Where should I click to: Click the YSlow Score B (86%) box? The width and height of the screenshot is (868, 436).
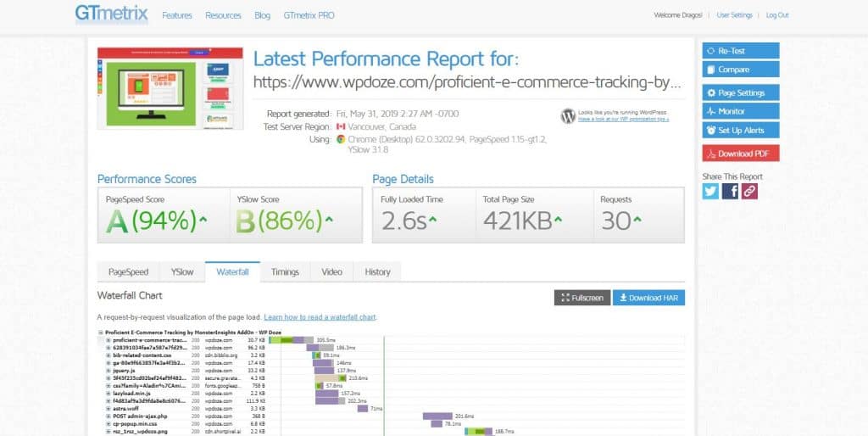[x=296, y=215]
